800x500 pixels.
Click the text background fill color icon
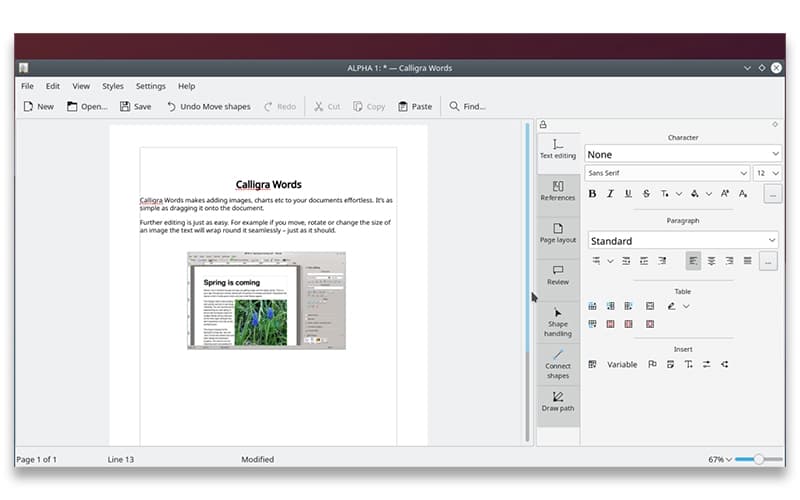tap(694, 194)
